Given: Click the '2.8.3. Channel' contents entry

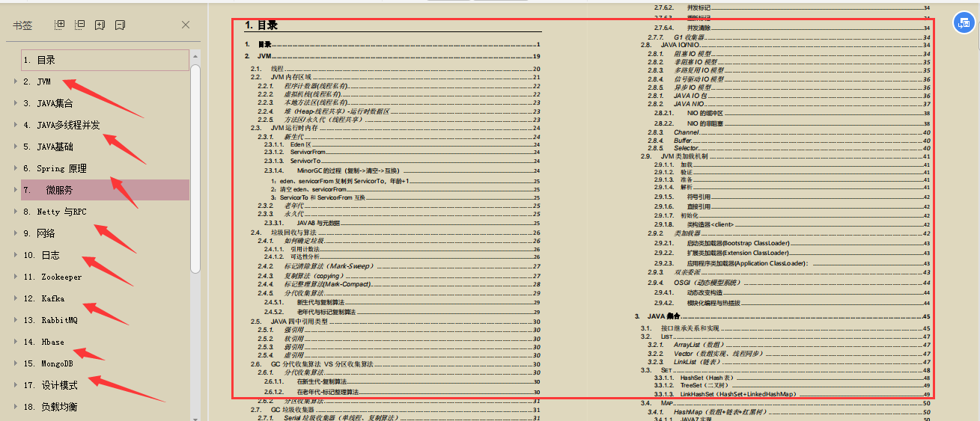Looking at the screenshot, I should 789,132.
